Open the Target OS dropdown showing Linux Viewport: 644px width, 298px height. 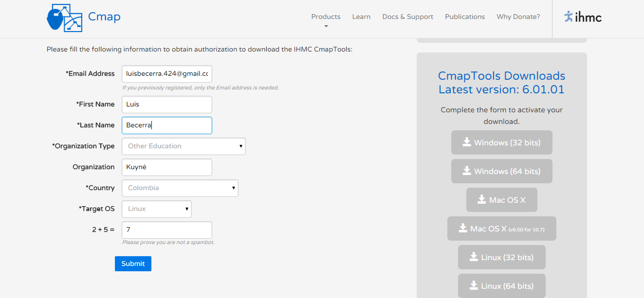[157, 209]
